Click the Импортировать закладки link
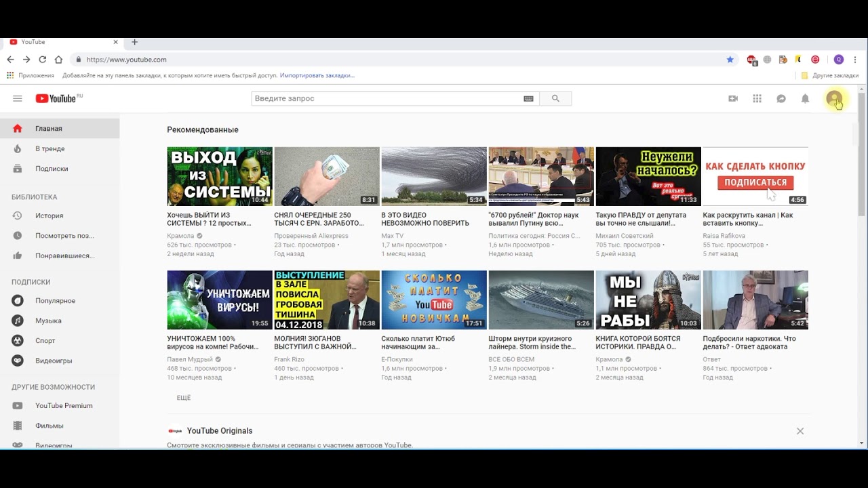This screenshot has height=488, width=868. coord(317,75)
